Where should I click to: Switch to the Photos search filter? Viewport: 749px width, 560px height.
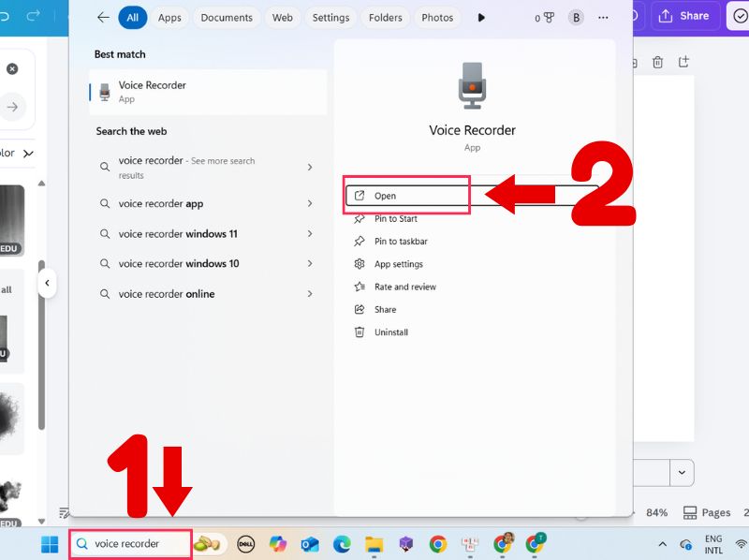pyautogui.click(x=437, y=18)
